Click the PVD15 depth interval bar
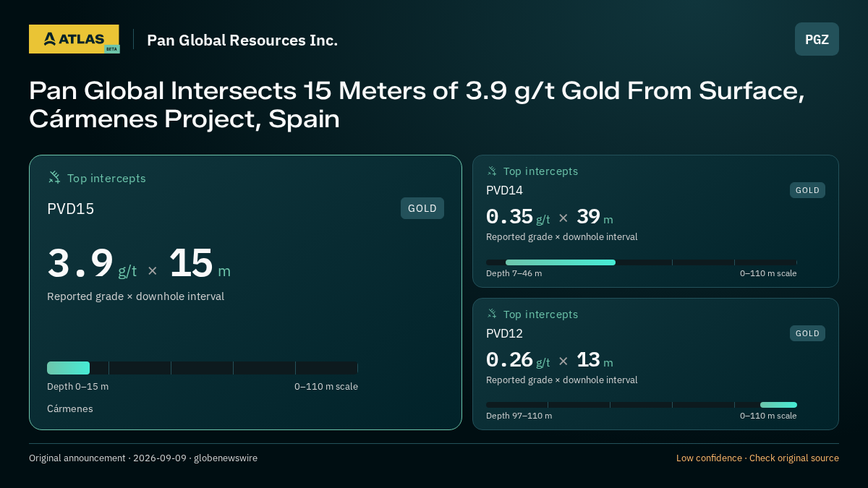Screen dimensions: 868x488 [x=203, y=368]
